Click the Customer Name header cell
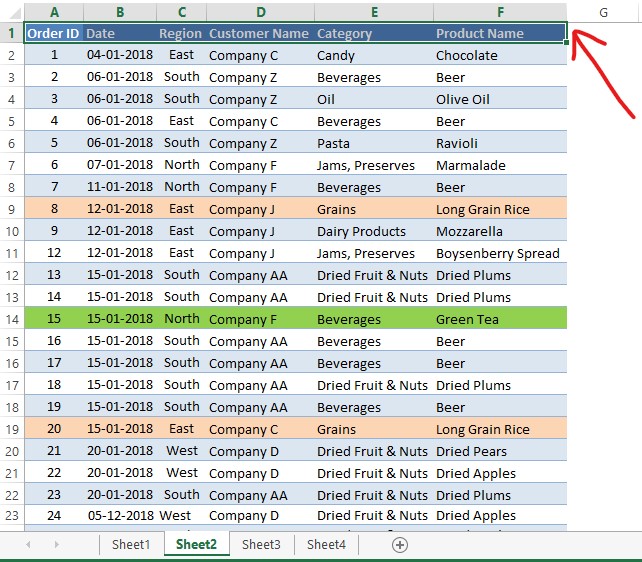 (261, 33)
